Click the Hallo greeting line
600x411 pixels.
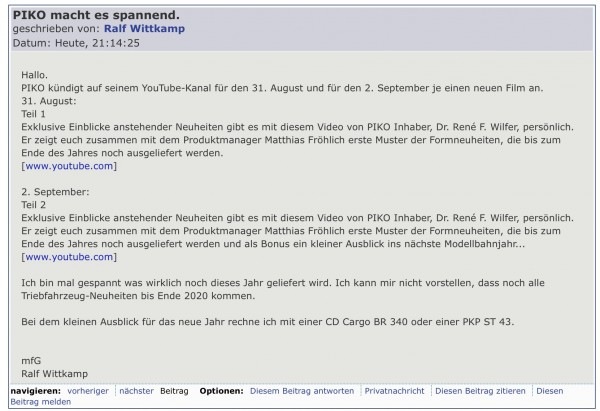(x=34, y=75)
